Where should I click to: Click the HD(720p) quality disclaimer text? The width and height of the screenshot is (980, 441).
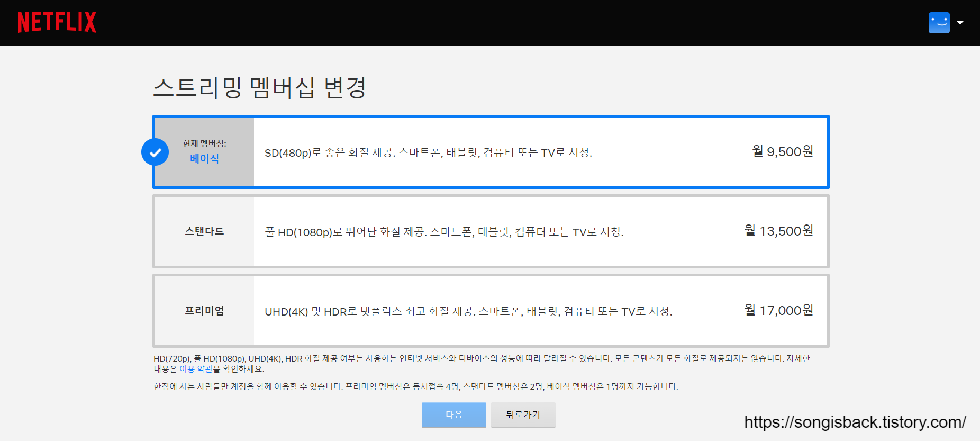point(482,364)
